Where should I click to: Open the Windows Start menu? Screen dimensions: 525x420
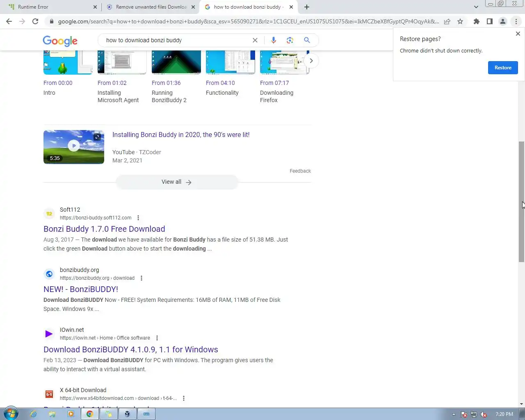point(11,414)
